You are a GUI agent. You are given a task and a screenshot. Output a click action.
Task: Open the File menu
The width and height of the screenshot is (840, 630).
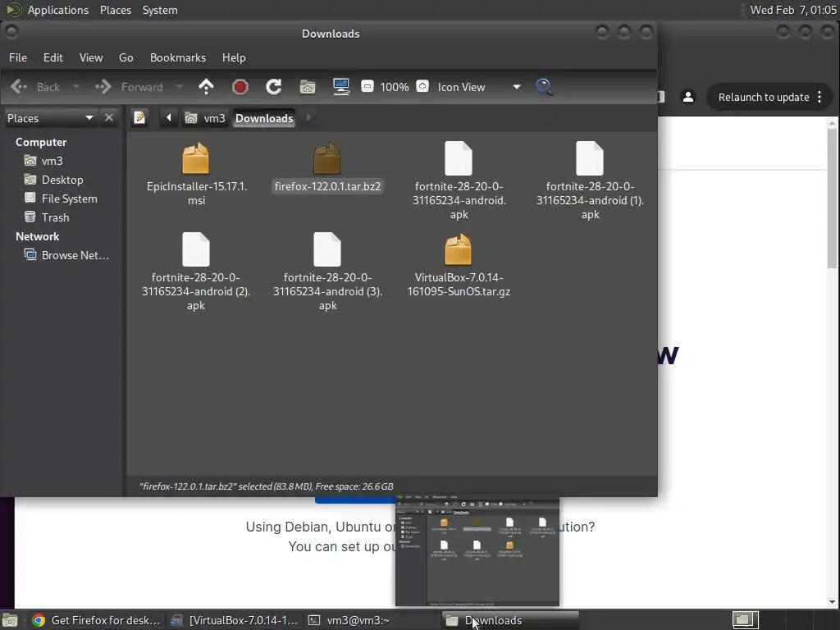(x=18, y=58)
